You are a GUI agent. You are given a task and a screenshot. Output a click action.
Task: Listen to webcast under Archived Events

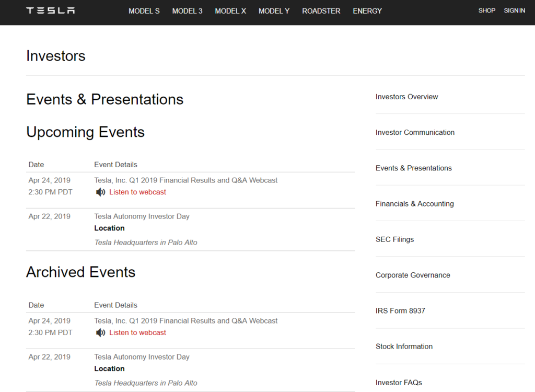click(137, 333)
